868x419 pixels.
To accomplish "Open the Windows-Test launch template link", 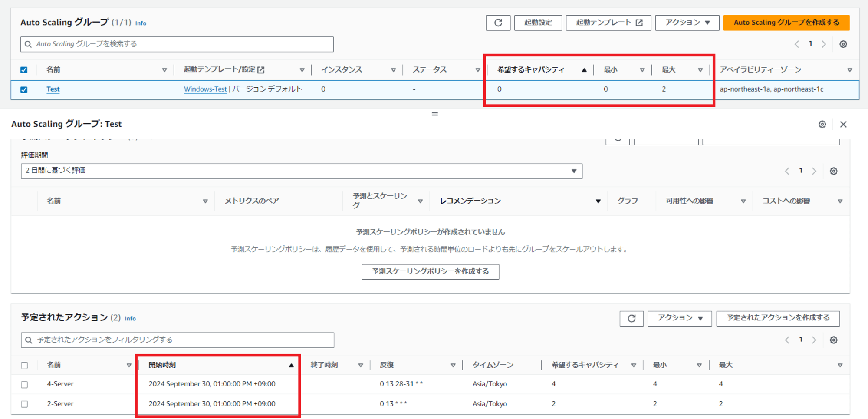I will pos(205,89).
